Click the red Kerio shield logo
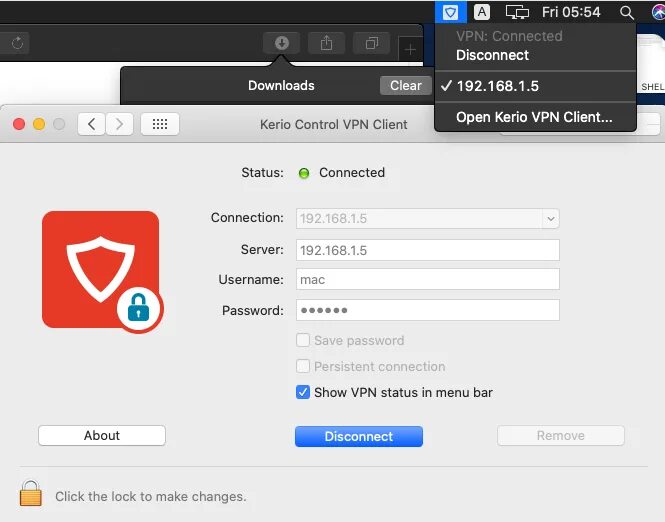 pyautogui.click(x=102, y=270)
